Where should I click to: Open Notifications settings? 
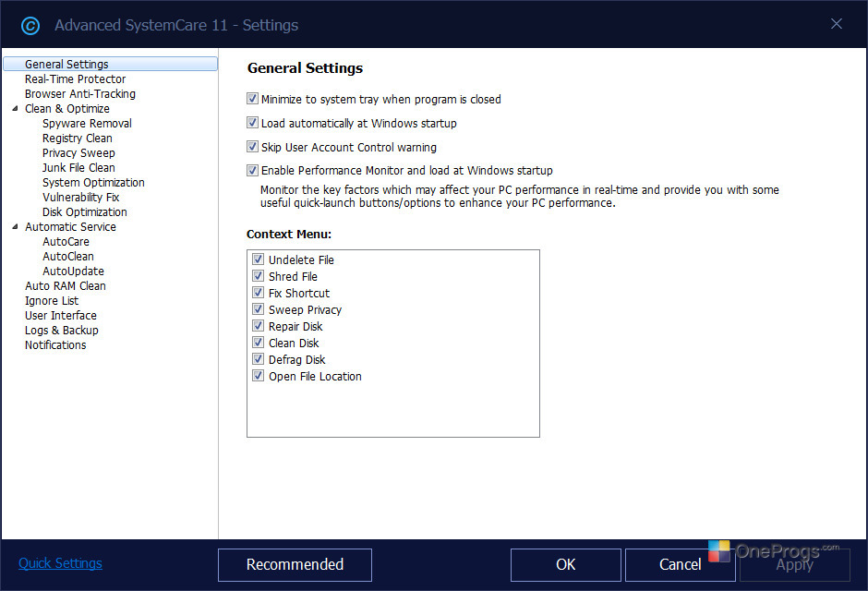pyautogui.click(x=55, y=344)
